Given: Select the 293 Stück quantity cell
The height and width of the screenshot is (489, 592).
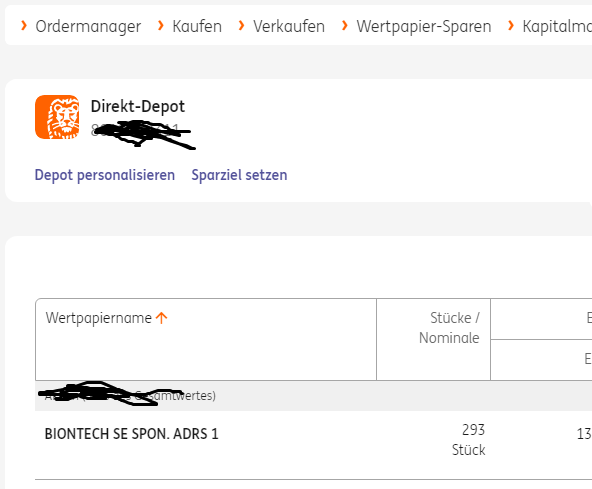Looking at the screenshot, I should pyautogui.click(x=469, y=440).
